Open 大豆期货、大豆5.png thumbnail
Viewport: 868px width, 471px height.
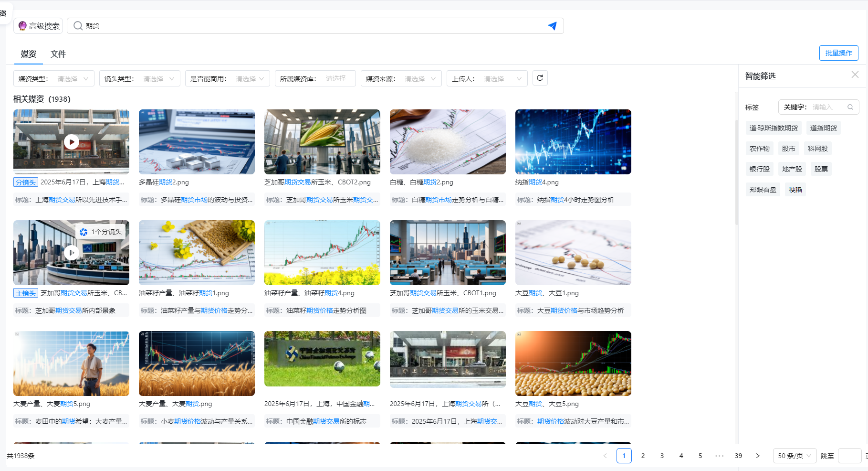(x=573, y=364)
